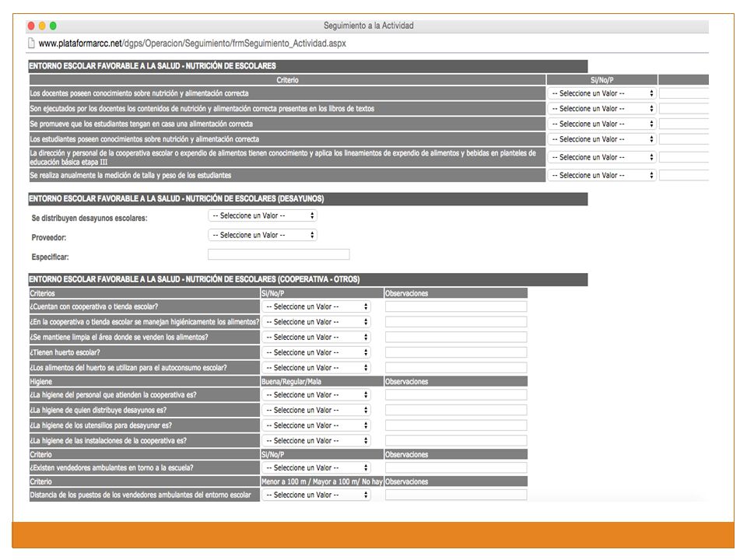
Task: Click the Buena/Regular/Mala column header
Action: [322, 381]
